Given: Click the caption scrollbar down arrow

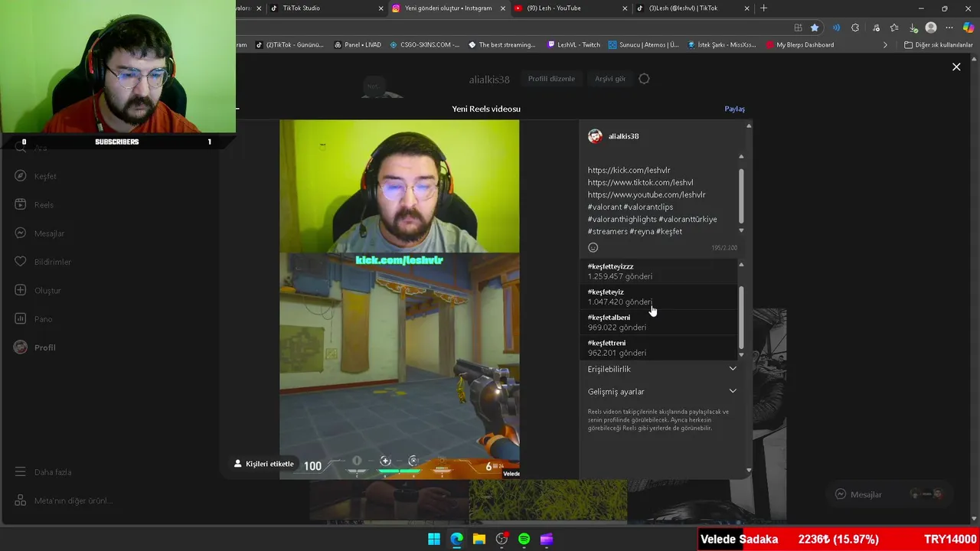Looking at the screenshot, I should (x=740, y=230).
